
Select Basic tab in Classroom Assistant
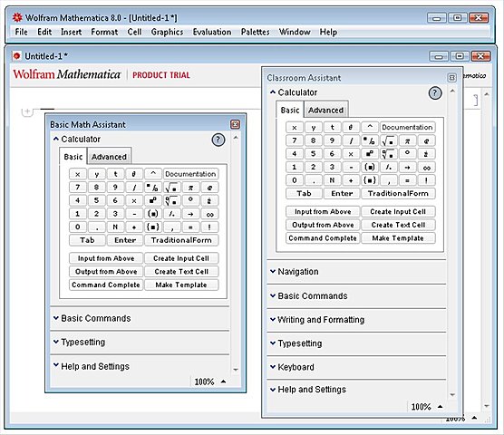pyautogui.click(x=290, y=111)
